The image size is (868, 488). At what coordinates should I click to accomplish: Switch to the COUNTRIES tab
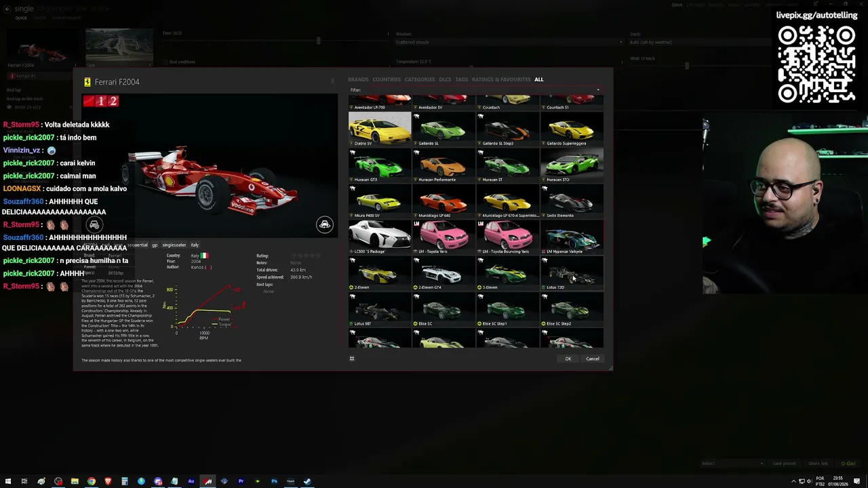[x=387, y=79]
